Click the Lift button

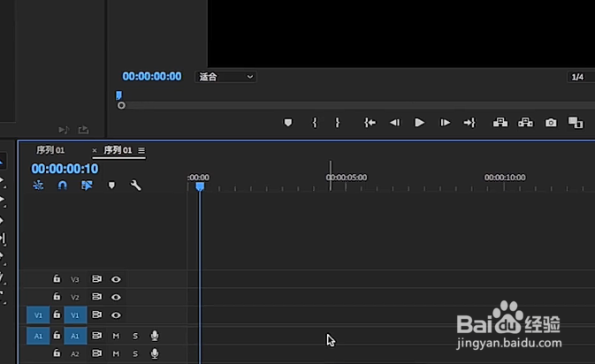[500, 122]
